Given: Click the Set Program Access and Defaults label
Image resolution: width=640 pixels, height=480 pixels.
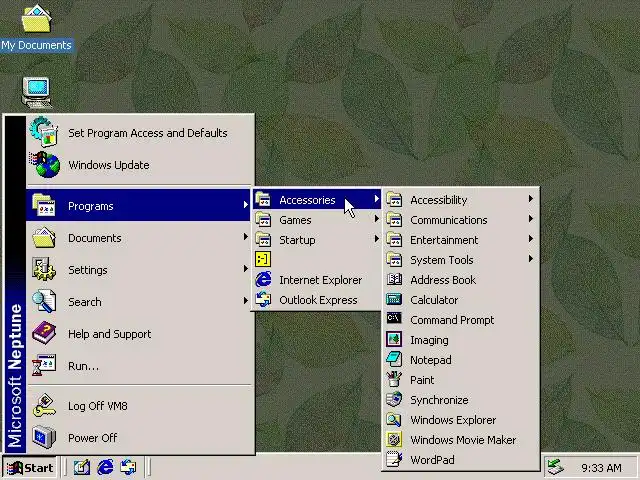Looking at the screenshot, I should [148, 133].
